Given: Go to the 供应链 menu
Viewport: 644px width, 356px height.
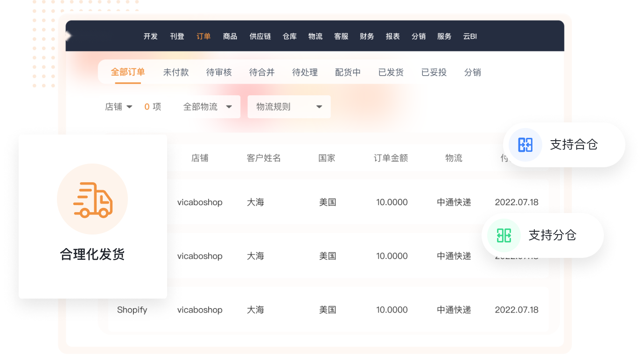Looking at the screenshot, I should (260, 36).
